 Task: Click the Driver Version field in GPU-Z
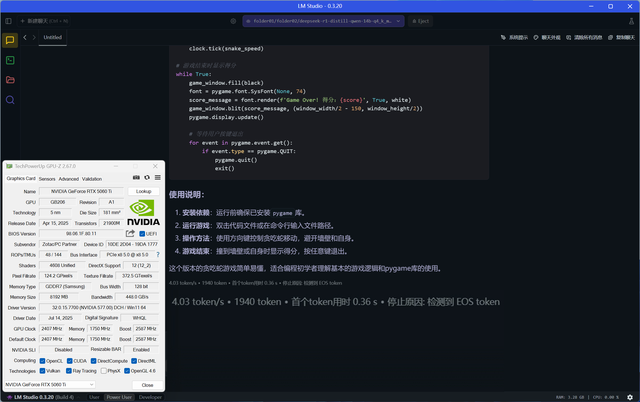tap(99, 307)
